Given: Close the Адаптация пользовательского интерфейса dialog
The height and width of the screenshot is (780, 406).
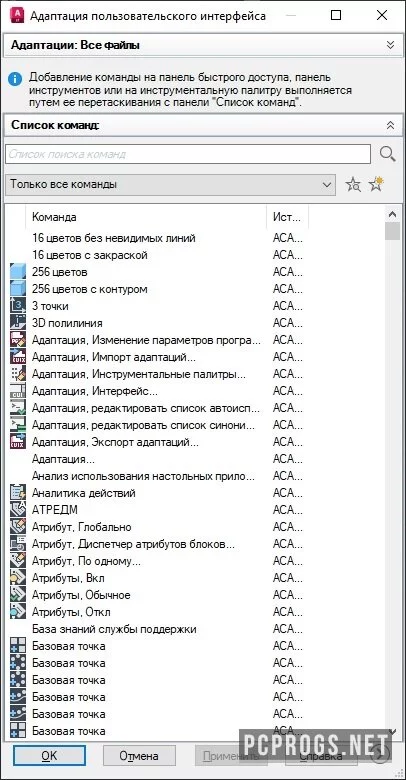Looking at the screenshot, I should (382, 15).
